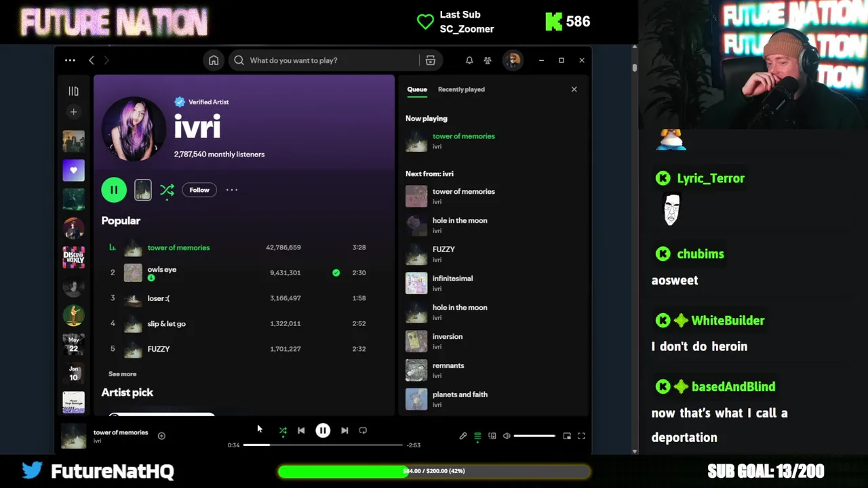Collapse Your Library sidebar icon
Viewport: 868px width, 488px height.
[73, 91]
